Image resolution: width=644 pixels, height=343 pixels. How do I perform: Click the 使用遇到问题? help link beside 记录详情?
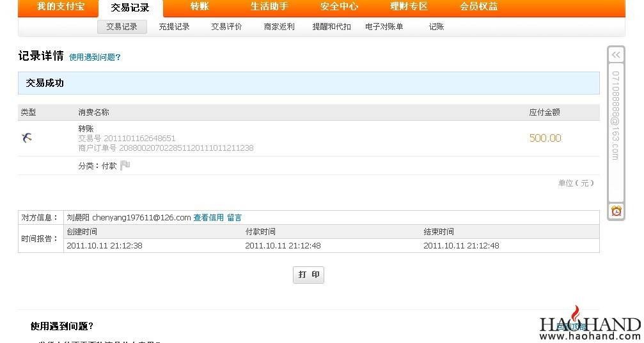[x=95, y=57]
